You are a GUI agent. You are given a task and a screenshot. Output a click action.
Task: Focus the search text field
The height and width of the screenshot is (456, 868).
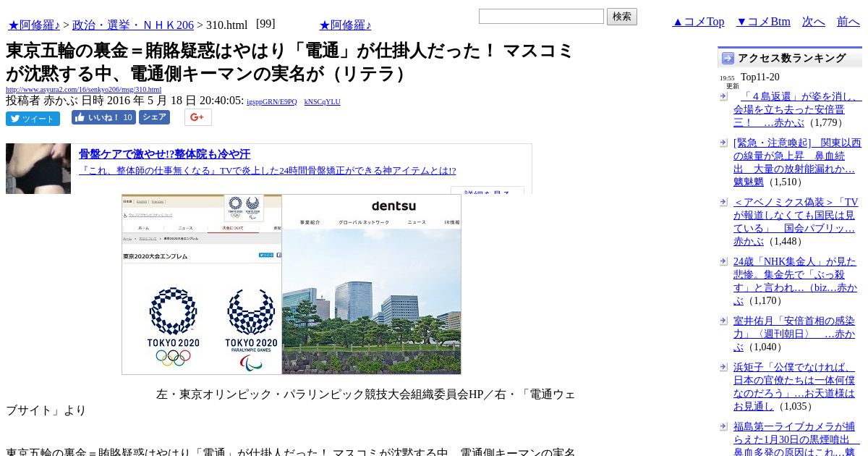(541, 16)
